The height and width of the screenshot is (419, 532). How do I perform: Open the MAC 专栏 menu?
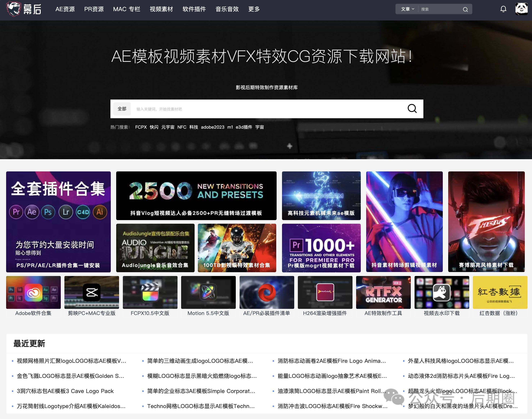pyautogui.click(x=127, y=9)
